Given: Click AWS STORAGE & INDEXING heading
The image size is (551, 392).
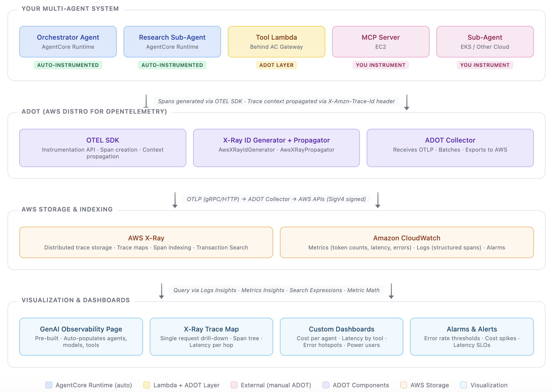Looking at the screenshot, I should click(67, 209).
